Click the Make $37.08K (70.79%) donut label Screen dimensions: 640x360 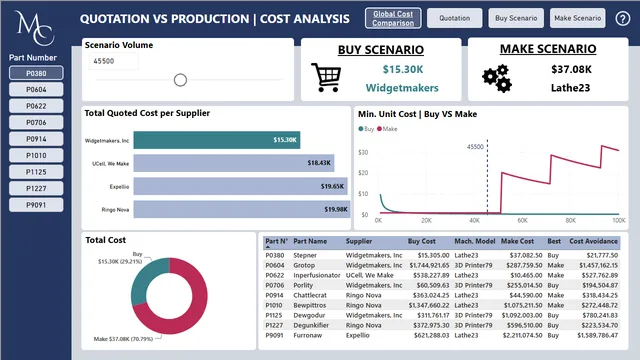(123, 339)
